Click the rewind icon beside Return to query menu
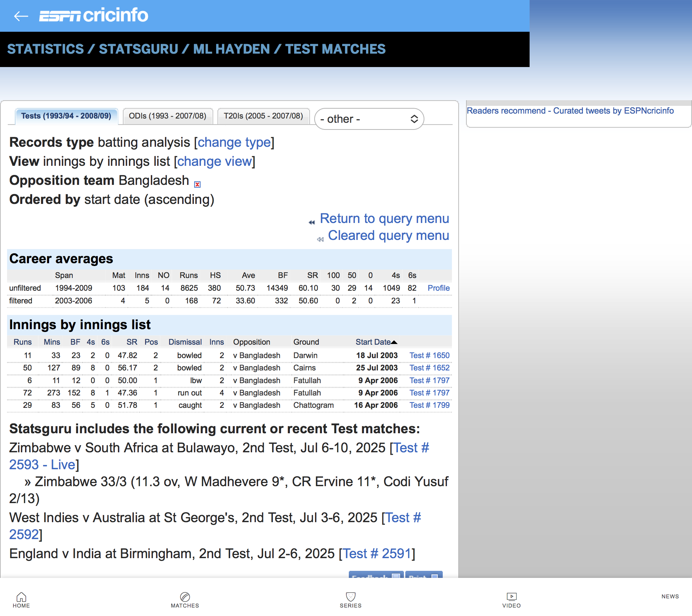 point(312,222)
